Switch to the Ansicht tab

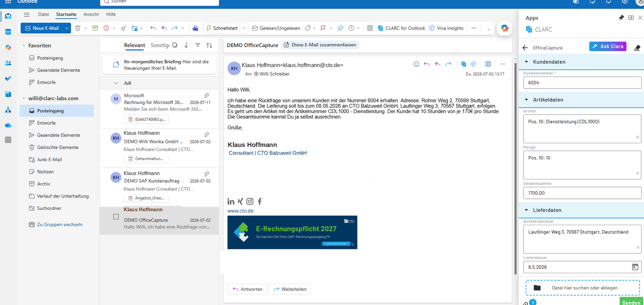(x=91, y=14)
